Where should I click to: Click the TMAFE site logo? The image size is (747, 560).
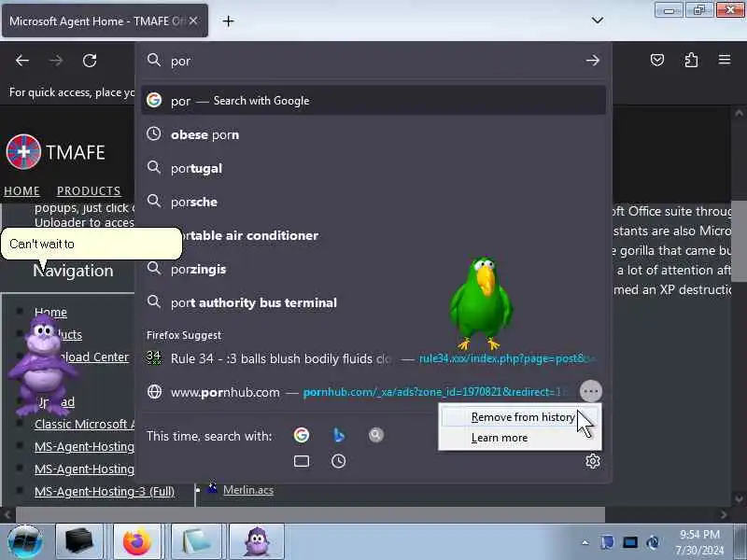[x=56, y=152]
